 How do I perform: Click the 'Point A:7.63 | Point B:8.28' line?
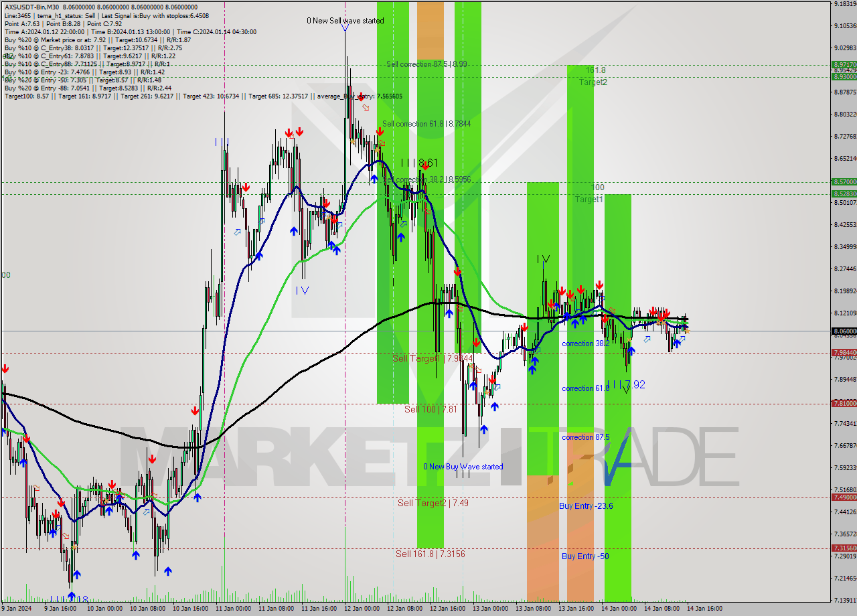point(63,23)
